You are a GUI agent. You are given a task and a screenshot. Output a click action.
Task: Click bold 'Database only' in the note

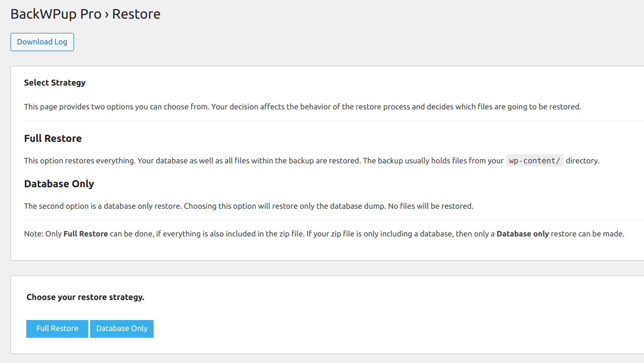[x=523, y=234]
